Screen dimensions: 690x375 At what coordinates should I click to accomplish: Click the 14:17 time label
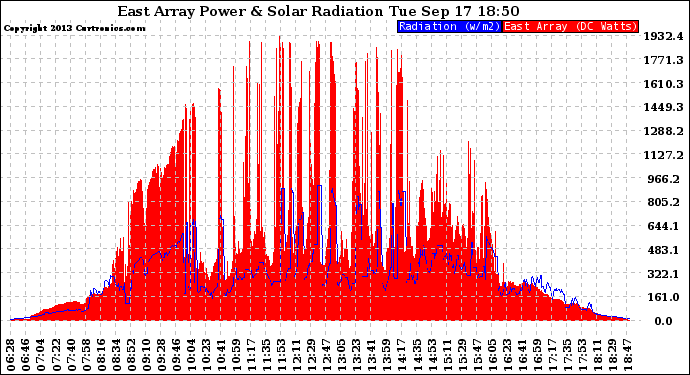[x=402, y=354]
